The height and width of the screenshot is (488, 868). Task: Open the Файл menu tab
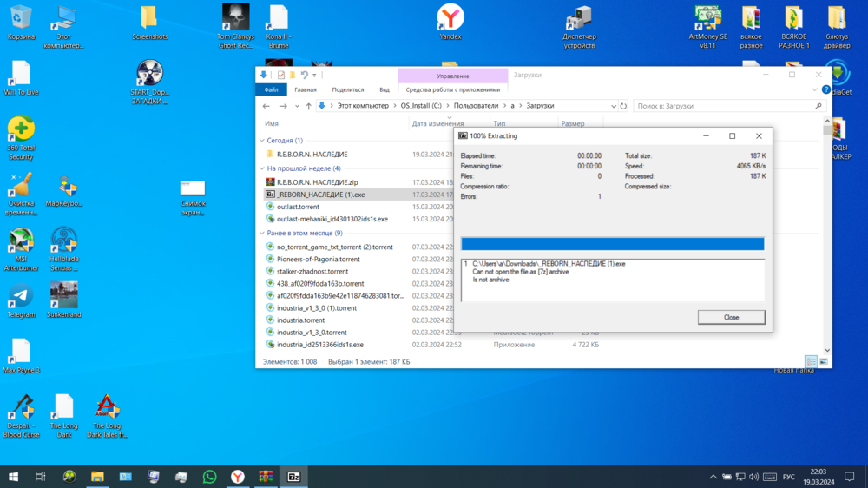272,89
